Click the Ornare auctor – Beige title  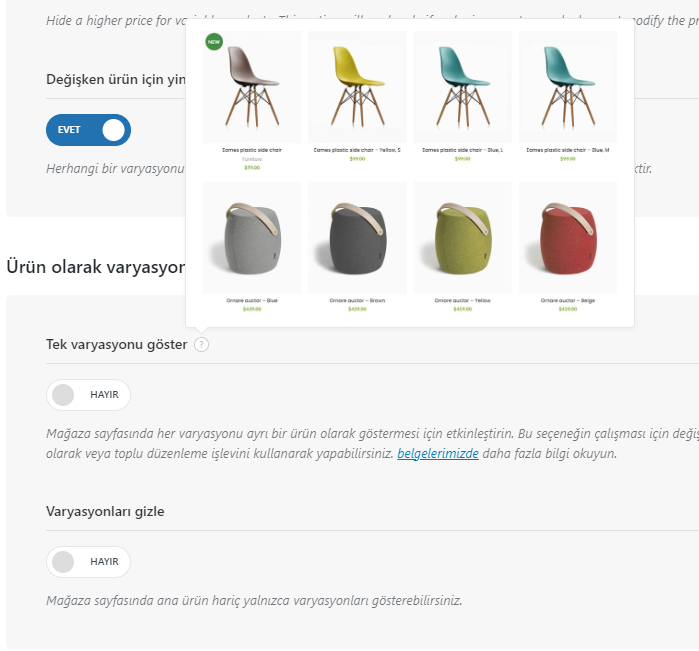[x=568, y=301]
